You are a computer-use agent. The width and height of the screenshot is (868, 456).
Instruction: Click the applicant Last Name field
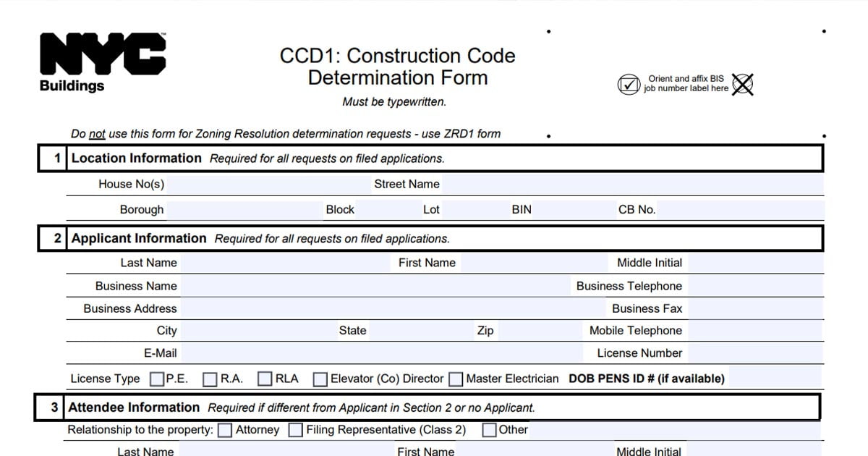(285, 263)
